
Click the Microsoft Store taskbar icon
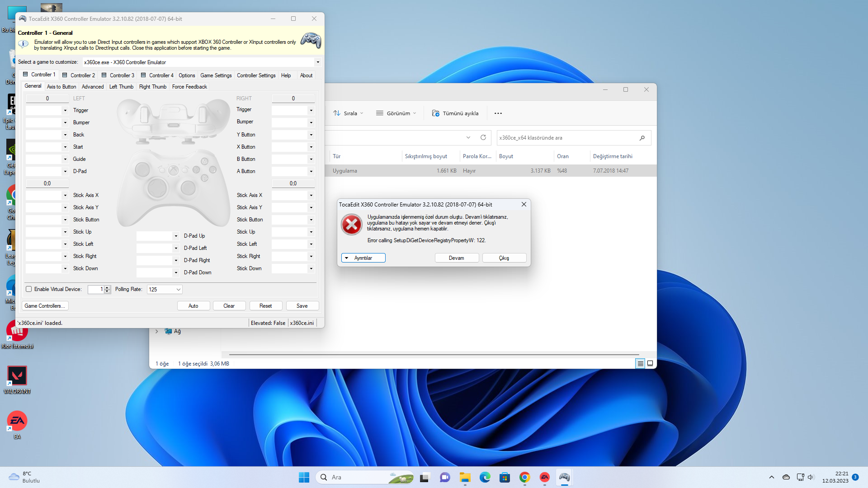(x=505, y=477)
